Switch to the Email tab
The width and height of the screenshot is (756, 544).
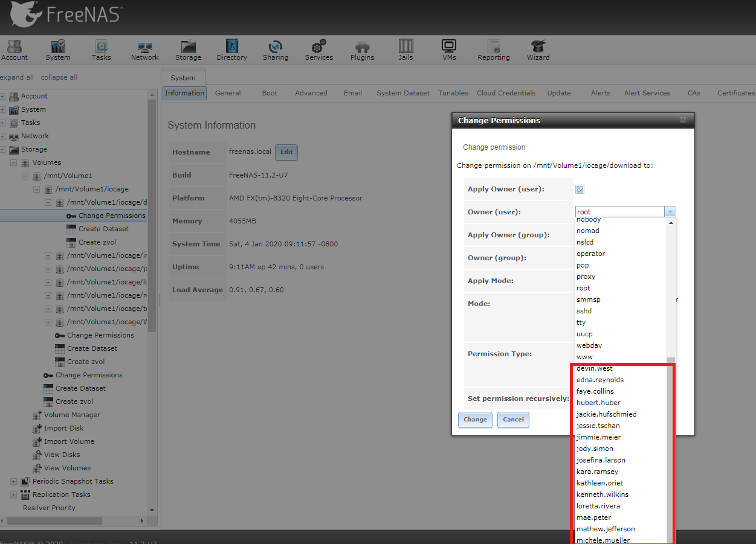353,93
